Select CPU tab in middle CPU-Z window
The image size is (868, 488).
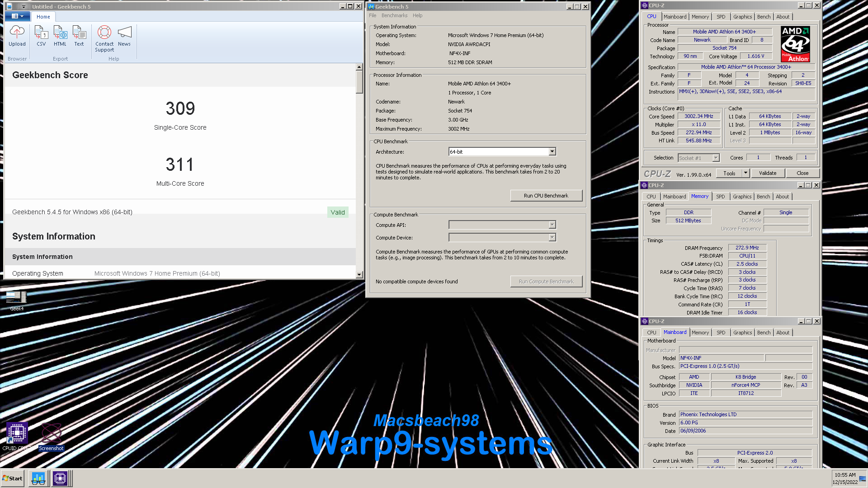point(651,197)
